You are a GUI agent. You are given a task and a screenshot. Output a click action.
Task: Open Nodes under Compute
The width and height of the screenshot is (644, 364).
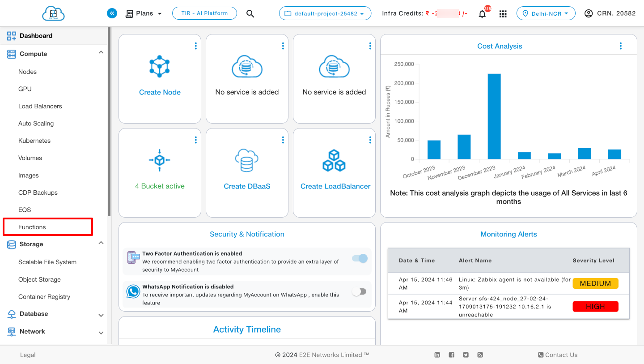click(x=27, y=72)
